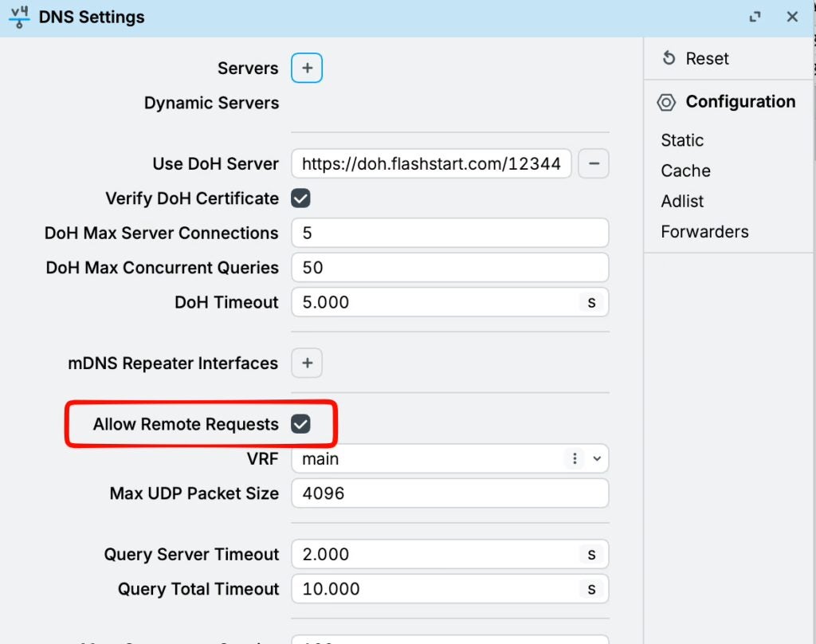Open the Static menu item
Viewport: 816px width, 644px height.
coord(682,140)
